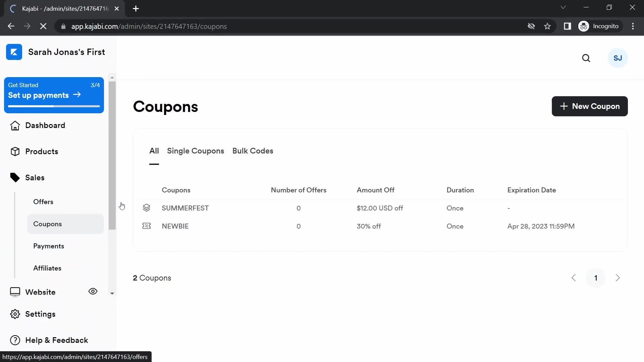Select the Bulk Codes tab
644x362 pixels.
pos(253,151)
